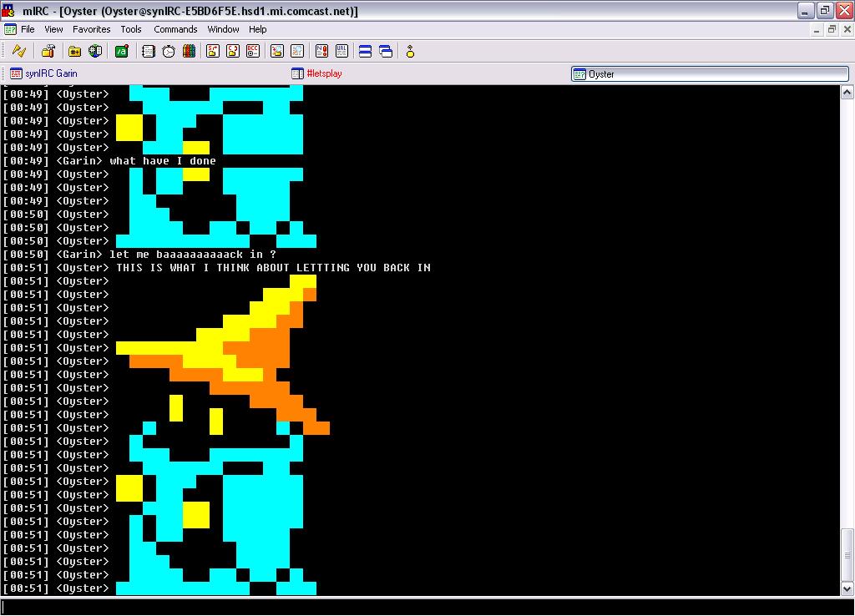Open the Window menu

click(223, 29)
